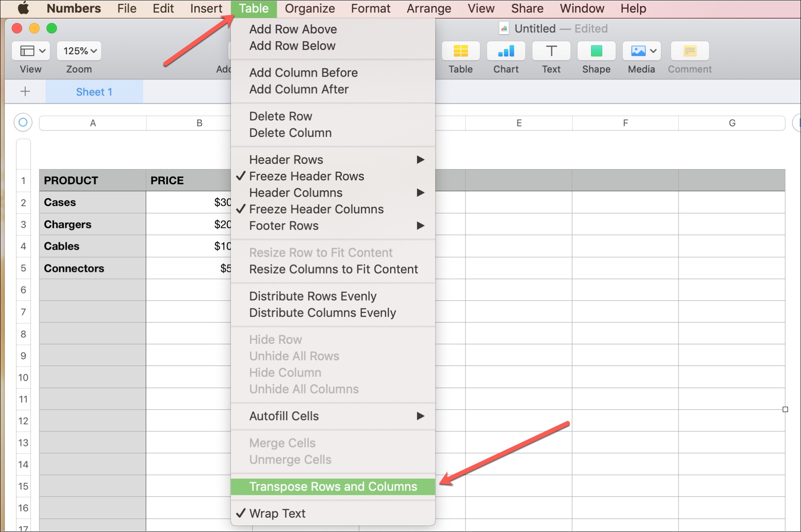Image resolution: width=801 pixels, height=532 pixels.
Task: Select Transpose Rows and Columns
Action: [x=334, y=486]
